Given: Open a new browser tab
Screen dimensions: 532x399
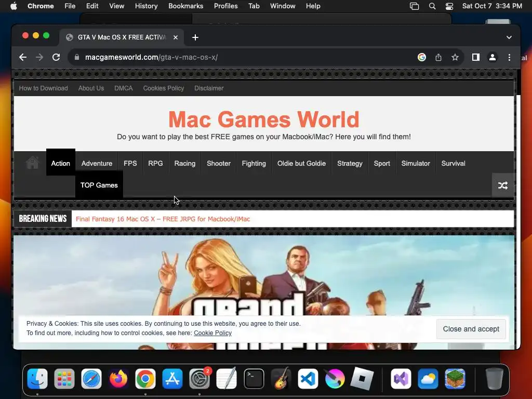Looking at the screenshot, I should [x=195, y=37].
